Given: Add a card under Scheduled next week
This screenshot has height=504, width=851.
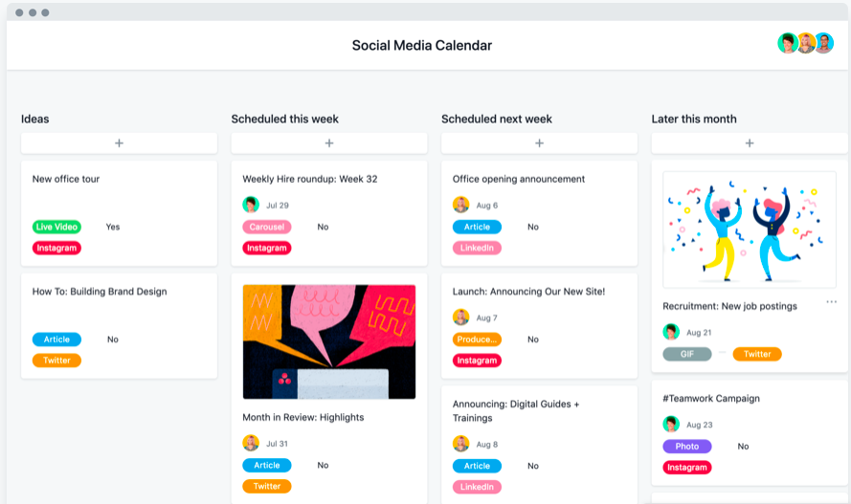Looking at the screenshot, I should pyautogui.click(x=539, y=143).
